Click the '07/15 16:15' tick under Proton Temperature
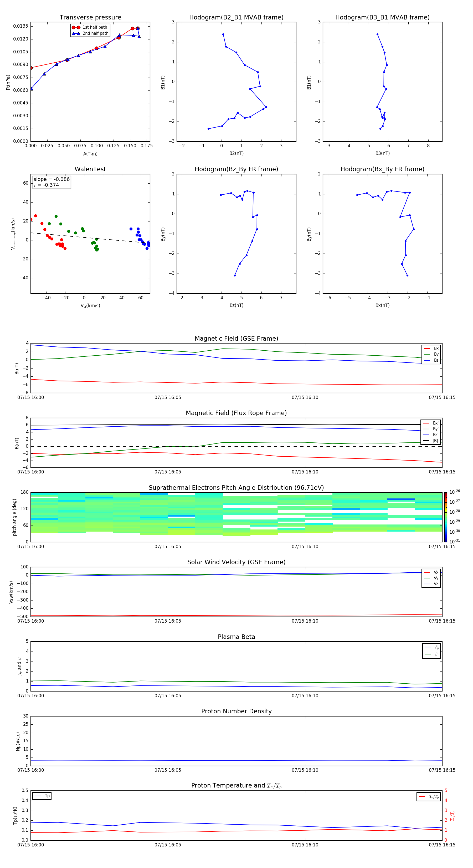Viewport: 473px width, 868px height. click(442, 845)
